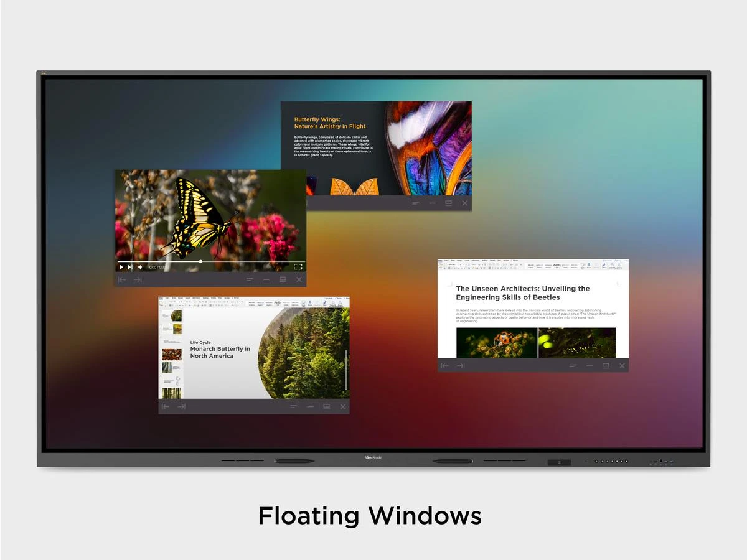747x560 pixels.
Task: Toggle fullscreen layout on Butterfly Wings window
Action: [448, 203]
